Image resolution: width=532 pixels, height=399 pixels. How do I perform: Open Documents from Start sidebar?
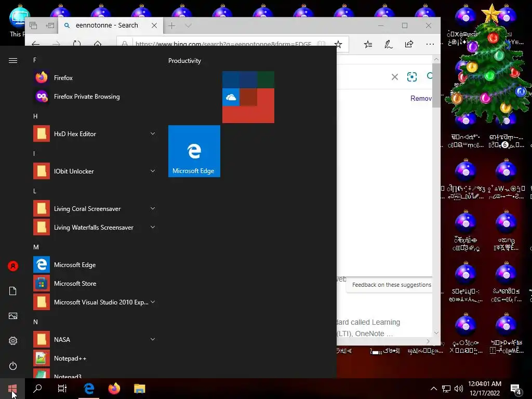[x=13, y=291]
